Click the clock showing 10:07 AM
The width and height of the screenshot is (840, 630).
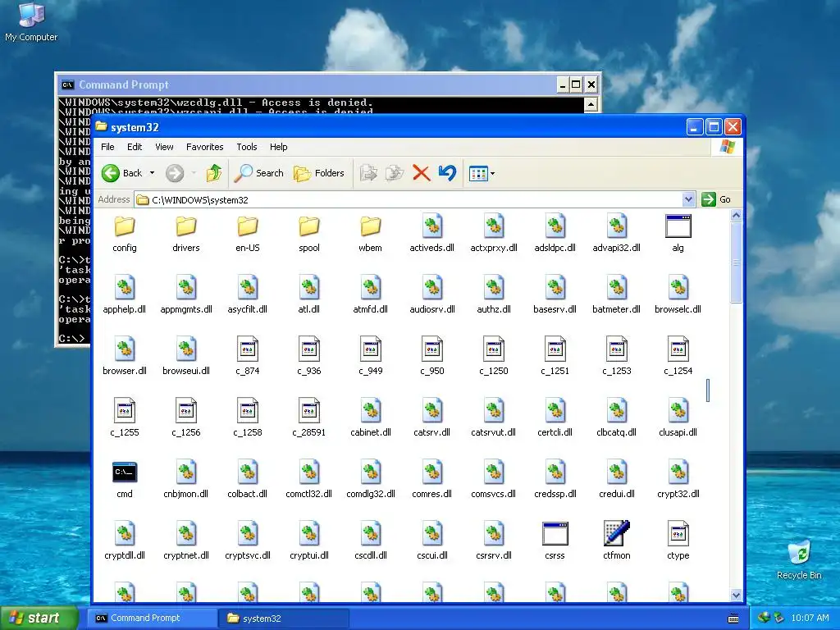[x=810, y=618]
